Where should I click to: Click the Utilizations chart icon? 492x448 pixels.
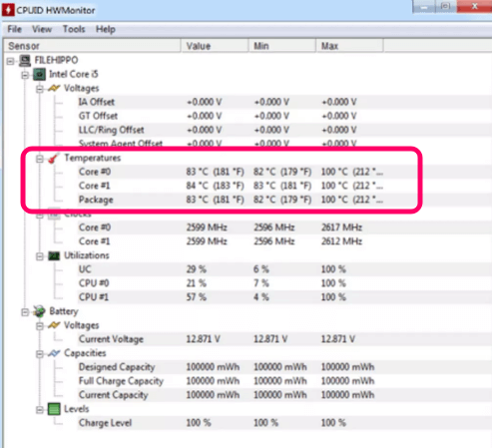pyautogui.click(x=54, y=255)
